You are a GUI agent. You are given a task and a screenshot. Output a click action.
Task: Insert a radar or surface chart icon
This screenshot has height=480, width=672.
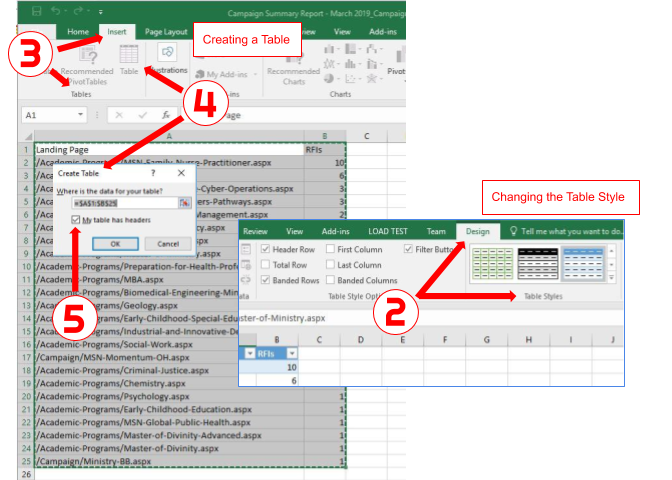(x=372, y=78)
